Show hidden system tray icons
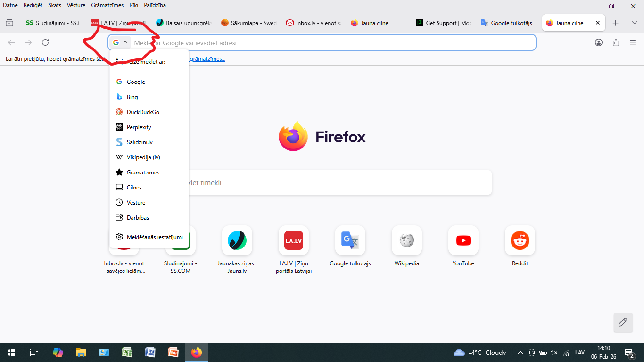The image size is (644, 362). [520, 353]
